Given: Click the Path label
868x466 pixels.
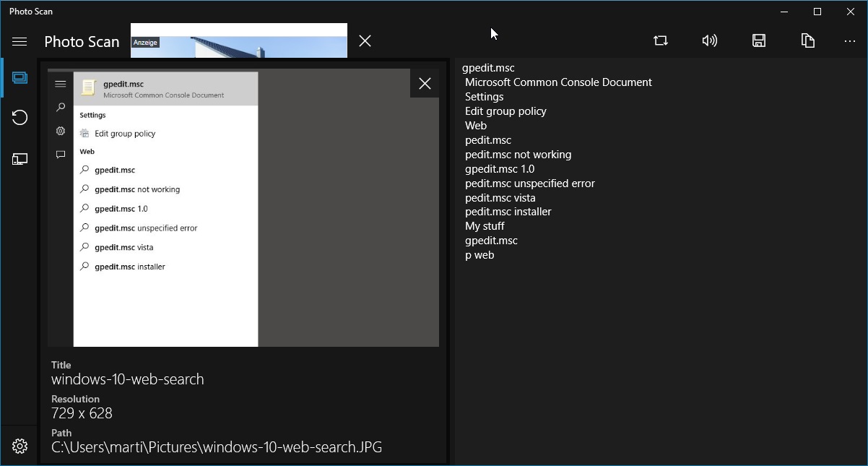Looking at the screenshot, I should coord(61,433).
